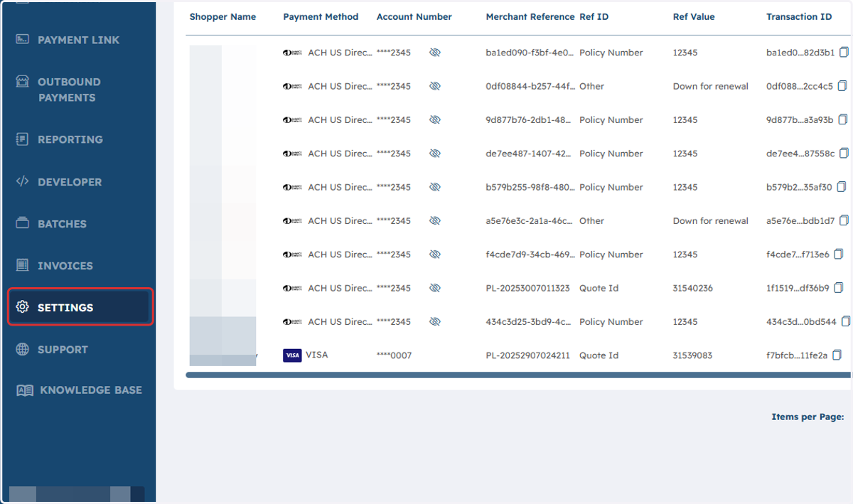This screenshot has height=504, width=853.
Task: Copy transaction ID 9d877b...a3a93b
Action: click(x=843, y=119)
